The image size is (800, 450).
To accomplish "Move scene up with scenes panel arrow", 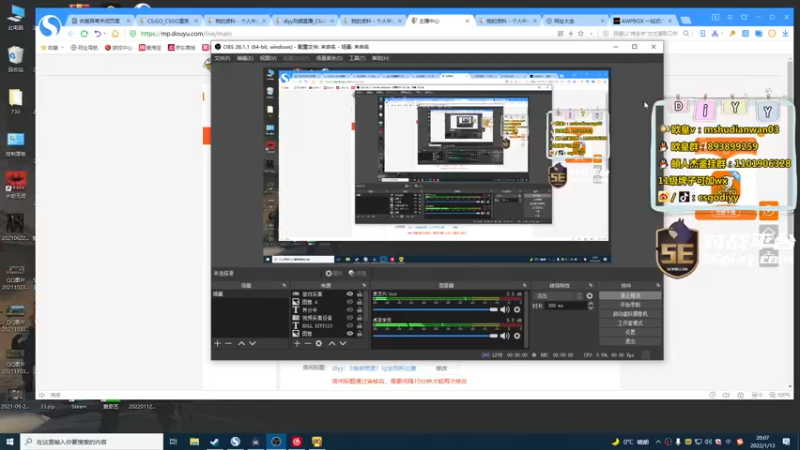I will (241, 344).
